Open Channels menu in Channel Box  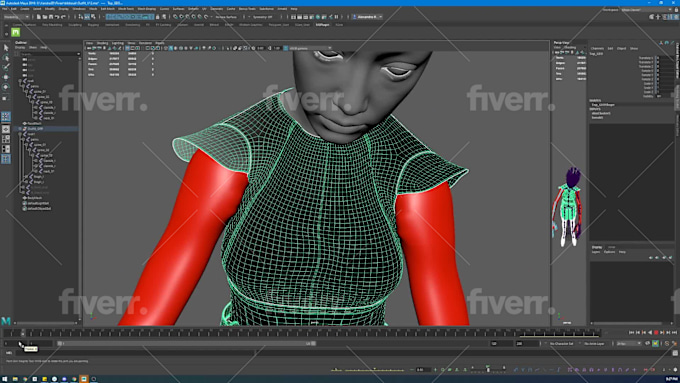(597, 48)
